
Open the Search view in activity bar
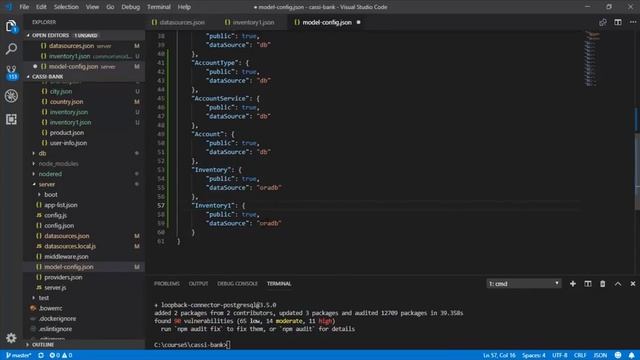[11, 49]
